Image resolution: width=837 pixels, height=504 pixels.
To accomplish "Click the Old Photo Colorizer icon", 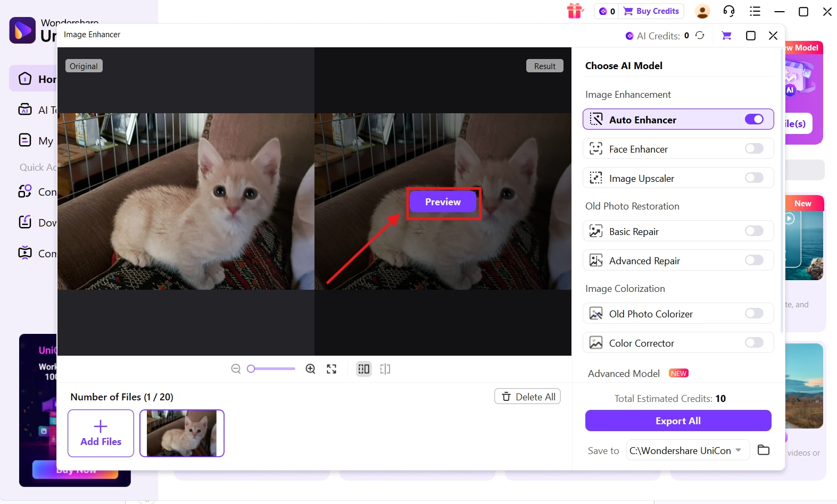I will tap(596, 314).
